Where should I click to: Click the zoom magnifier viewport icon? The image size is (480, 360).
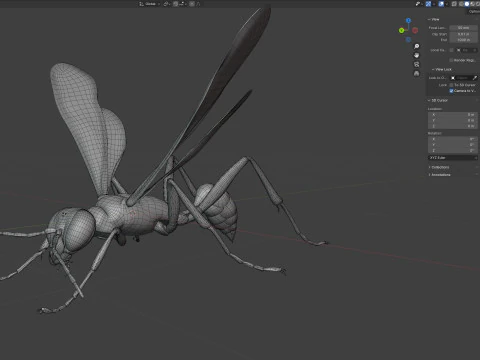pyautogui.click(x=417, y=46)
